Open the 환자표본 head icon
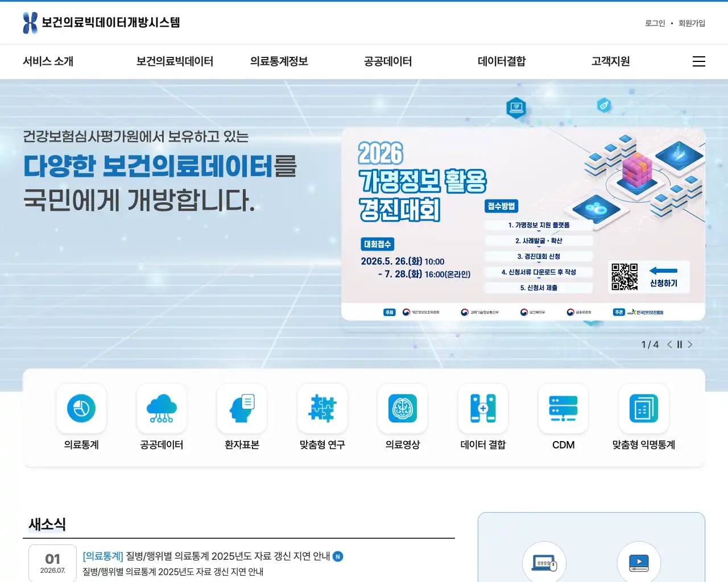The image size is (728, 582). pyautogui.click(x=242, y=408)
